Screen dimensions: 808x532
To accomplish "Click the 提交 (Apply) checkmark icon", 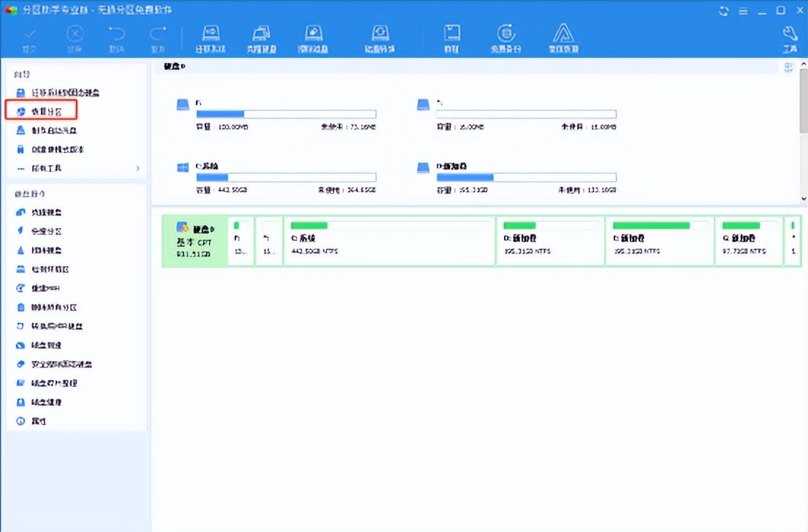I will coord(31,38).
